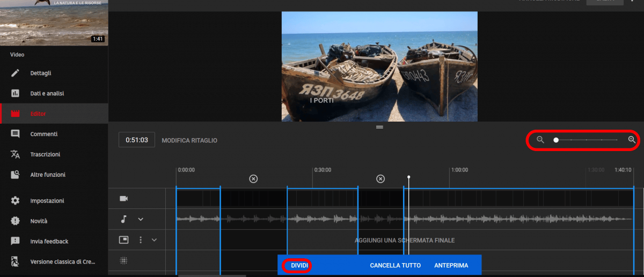Select the blur track dotted icon

tap(124, 260)
